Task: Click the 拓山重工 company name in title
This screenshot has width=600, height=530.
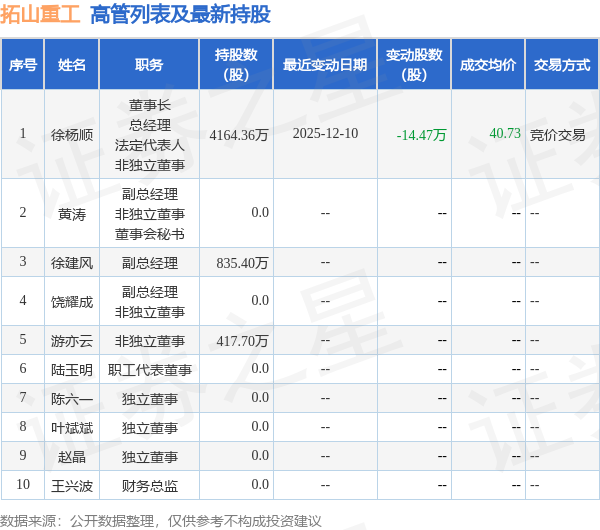Action: (x=40, y=15)
